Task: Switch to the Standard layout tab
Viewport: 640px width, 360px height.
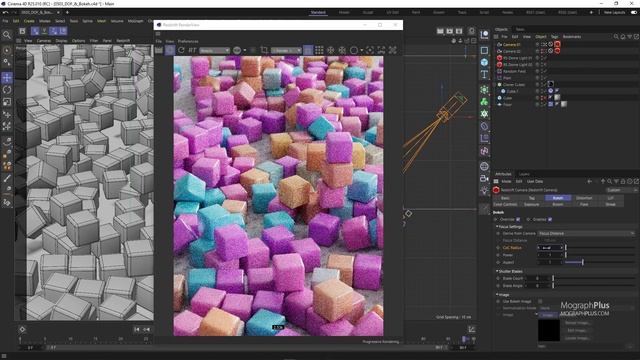Action: (318, 13)
